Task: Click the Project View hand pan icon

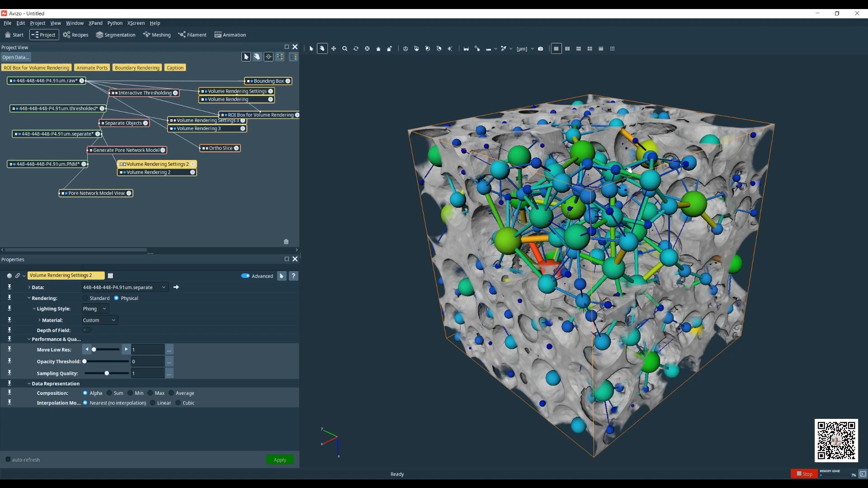Action: 257,57
